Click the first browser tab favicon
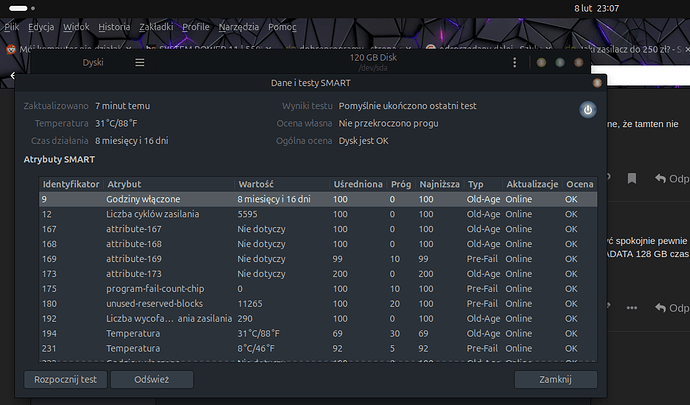 coord(11,47)
